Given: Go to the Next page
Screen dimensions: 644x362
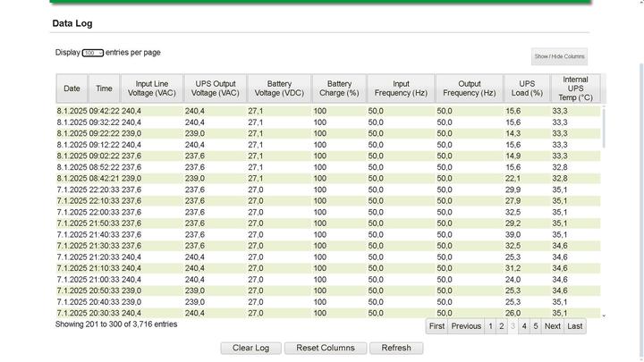Looking at the screenshot, I should tap(553, 326).
